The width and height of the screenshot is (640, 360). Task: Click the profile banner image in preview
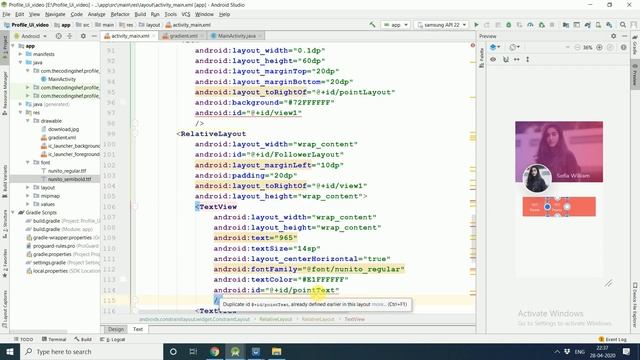pos(559,151)
